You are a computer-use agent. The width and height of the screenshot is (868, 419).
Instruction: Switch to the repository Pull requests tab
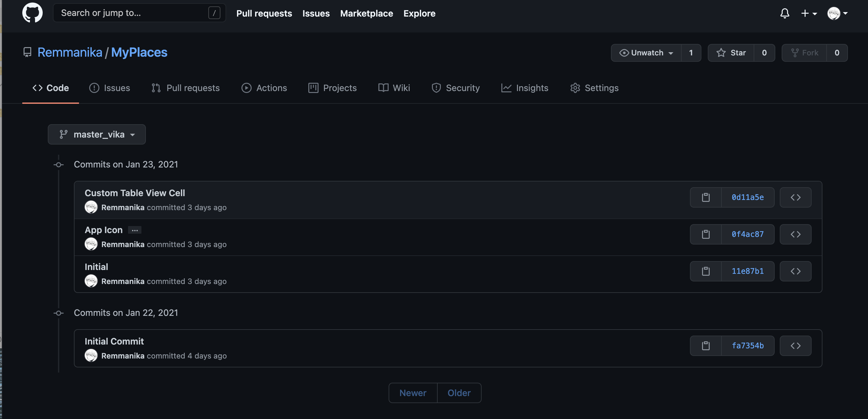coord(185,88)
